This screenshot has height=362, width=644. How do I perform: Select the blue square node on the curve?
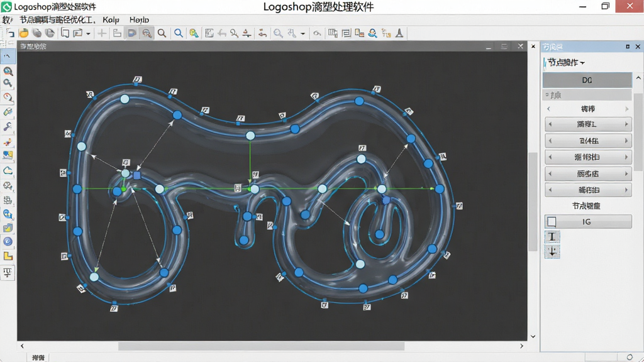137,175
